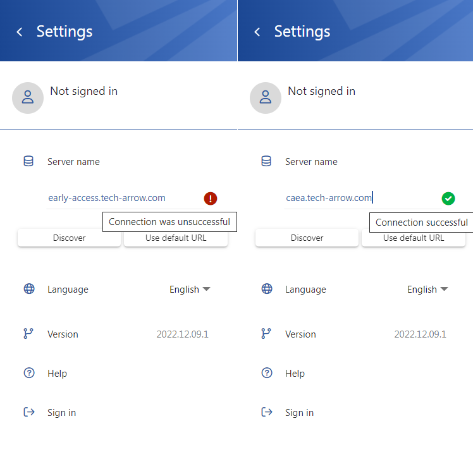The height and width of the screenshot is (476, 473).
Task: Click the left Server name database icon
Action: (x=28, y=161)
